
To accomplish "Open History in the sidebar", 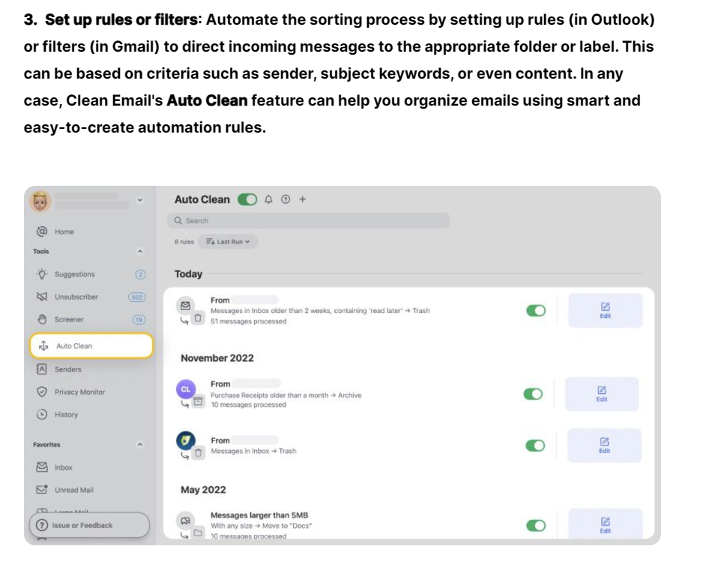I will pyautogui.click(x=66, y=415).
